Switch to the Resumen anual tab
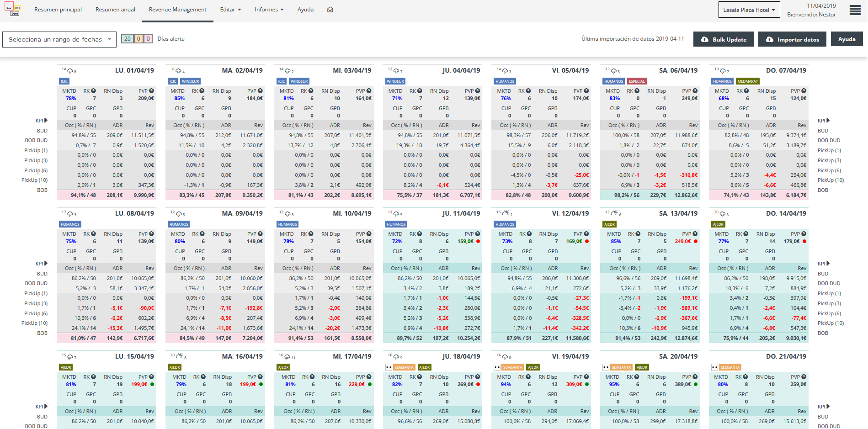This screenshot has height=429, width=868. [x=115, y=10]
